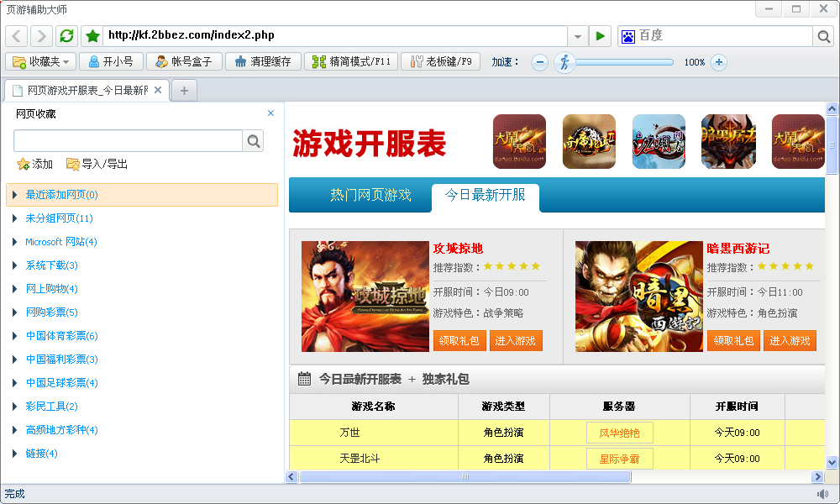Switch to 热门网页游戏 tab
This screenshot has height=504, width=840.
click(370, 195)
